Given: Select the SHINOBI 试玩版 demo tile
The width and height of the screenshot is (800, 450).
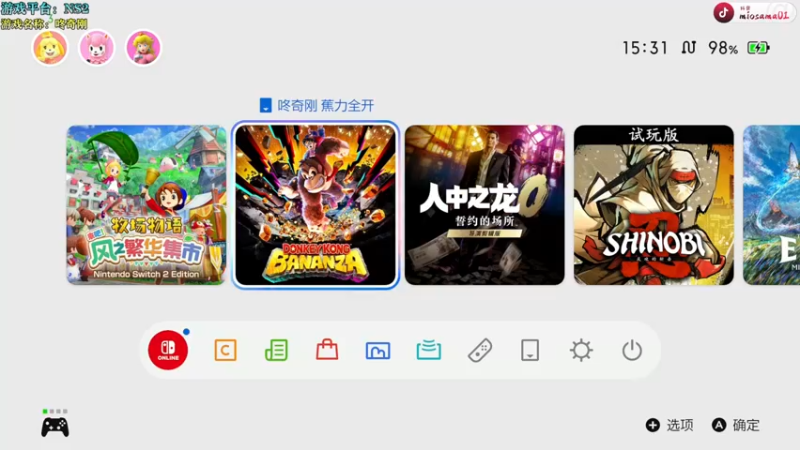Looking at the screenshot, I should click(654, 205).
